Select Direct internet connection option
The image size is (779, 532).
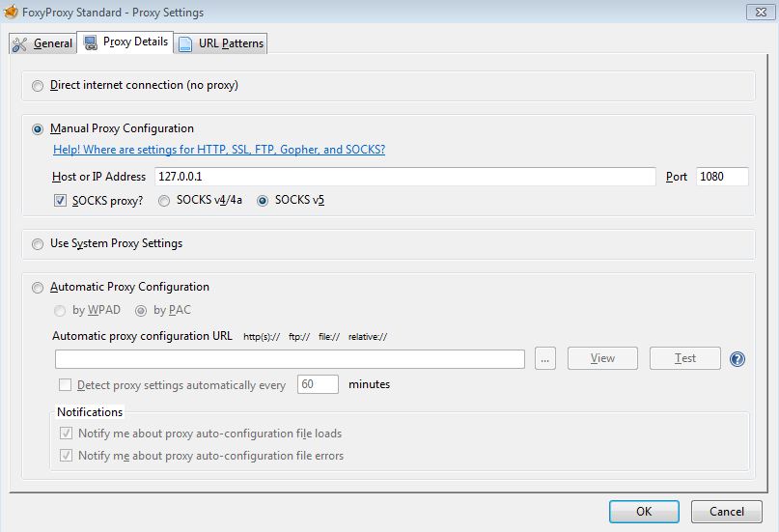(39, 86)
